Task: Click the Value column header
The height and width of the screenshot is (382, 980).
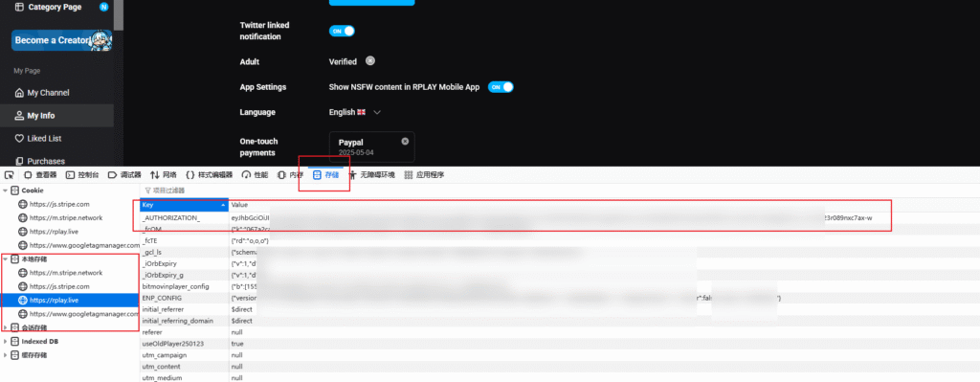Action: (604, 205)
